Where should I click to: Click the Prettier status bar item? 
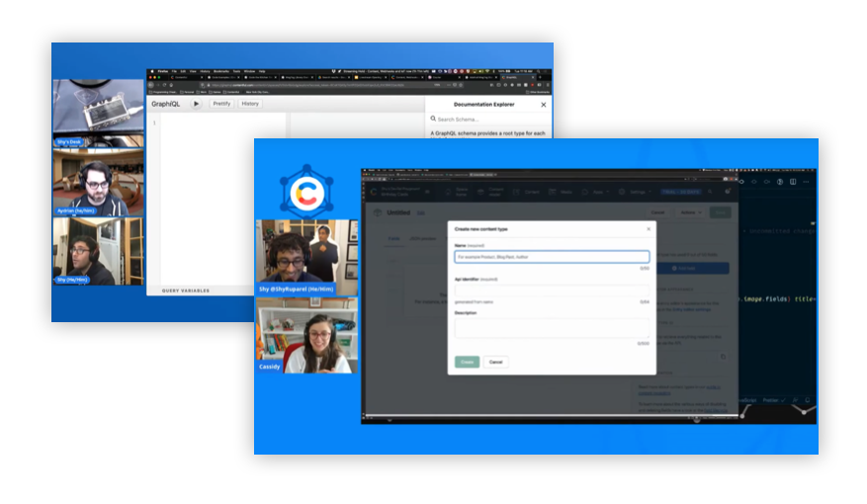pos(774,400)
